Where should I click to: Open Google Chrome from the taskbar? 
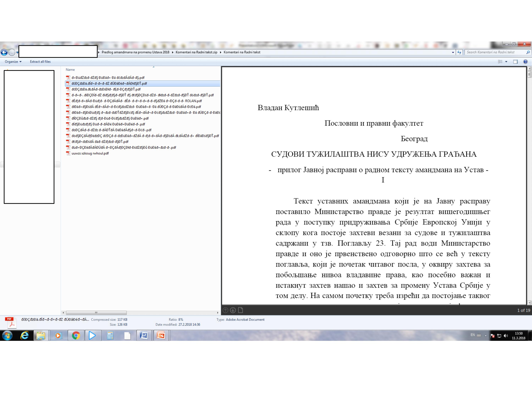[x=76, y=336]
